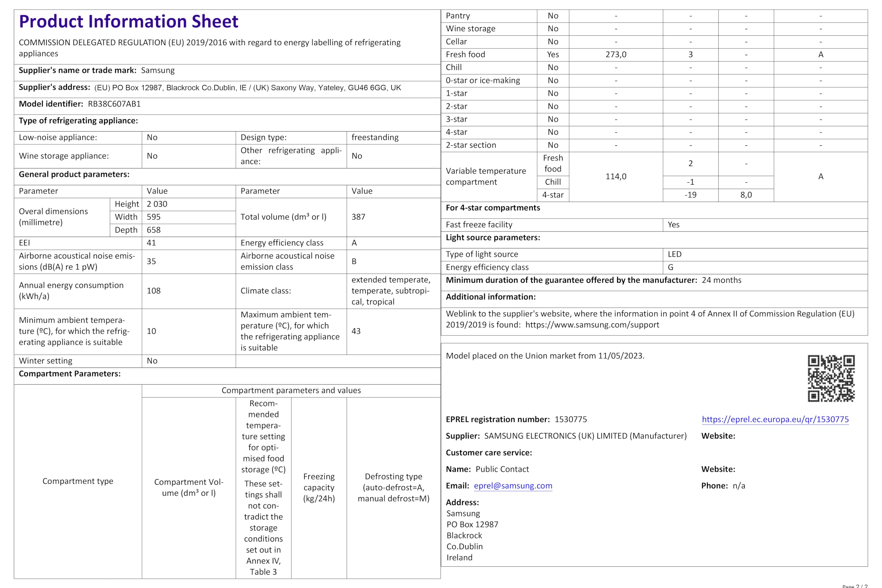The height and width of the screenshot is (588, 882).
Task: Click the Compartment Parameters heading
Action: pyautogui.click(x=70, y=373)
